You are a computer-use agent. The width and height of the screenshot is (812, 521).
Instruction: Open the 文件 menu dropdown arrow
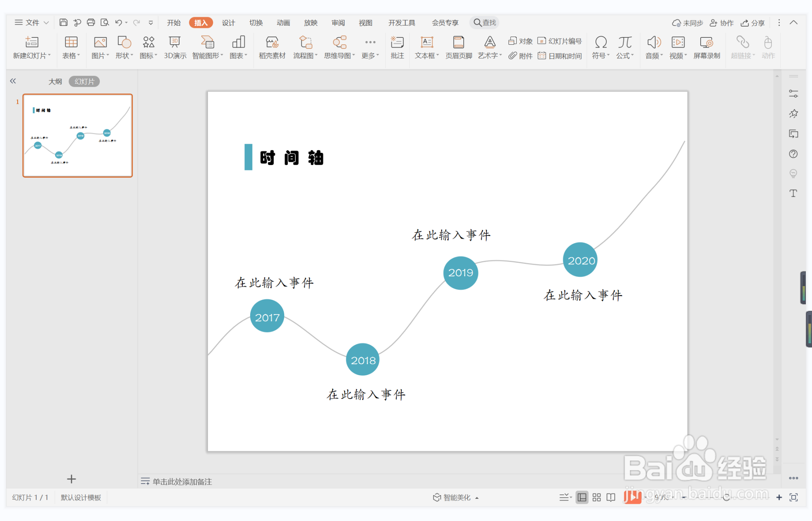click(46, 23)
